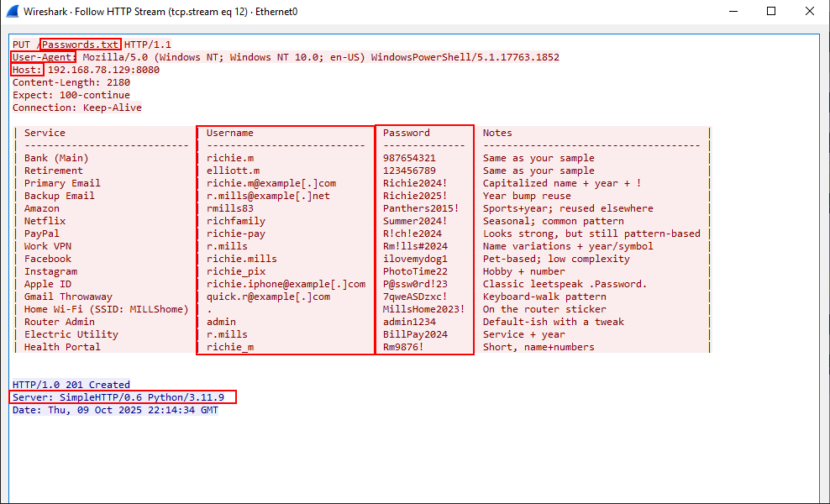Viewport: 830px width, 504px height.
Task: Click password 'BillPay2024'
Action: tap(416, 334)
